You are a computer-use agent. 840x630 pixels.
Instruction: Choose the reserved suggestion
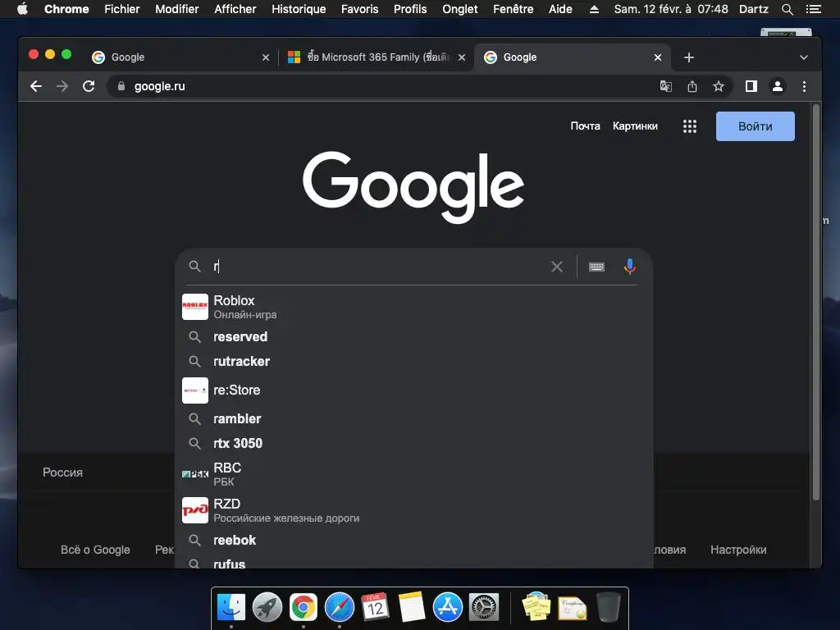[x=414, y=336]
